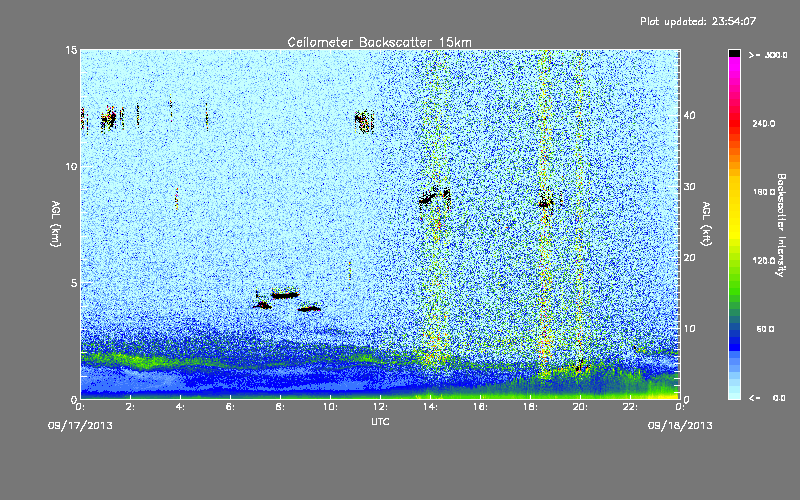
Task: Click the '4:' hour tick label
Action: [x=180, y=407]
